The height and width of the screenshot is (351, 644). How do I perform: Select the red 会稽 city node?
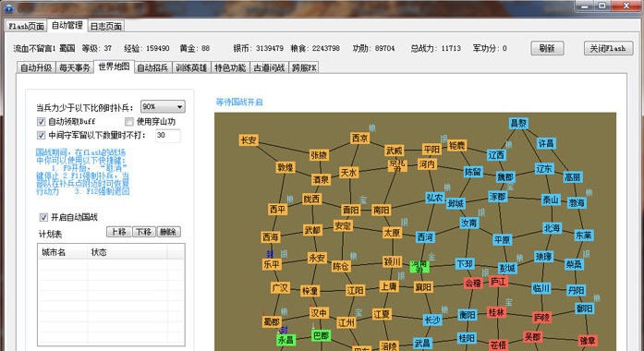coord(473,283)
